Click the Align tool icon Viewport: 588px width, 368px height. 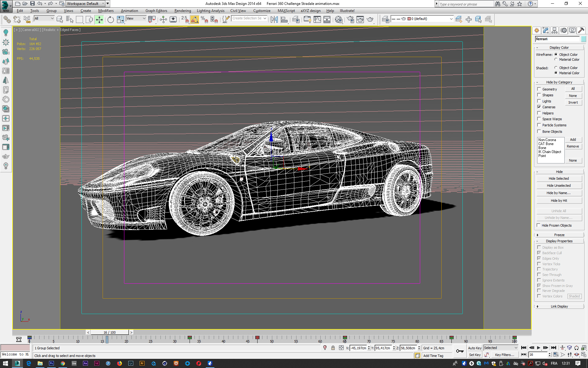284,20
